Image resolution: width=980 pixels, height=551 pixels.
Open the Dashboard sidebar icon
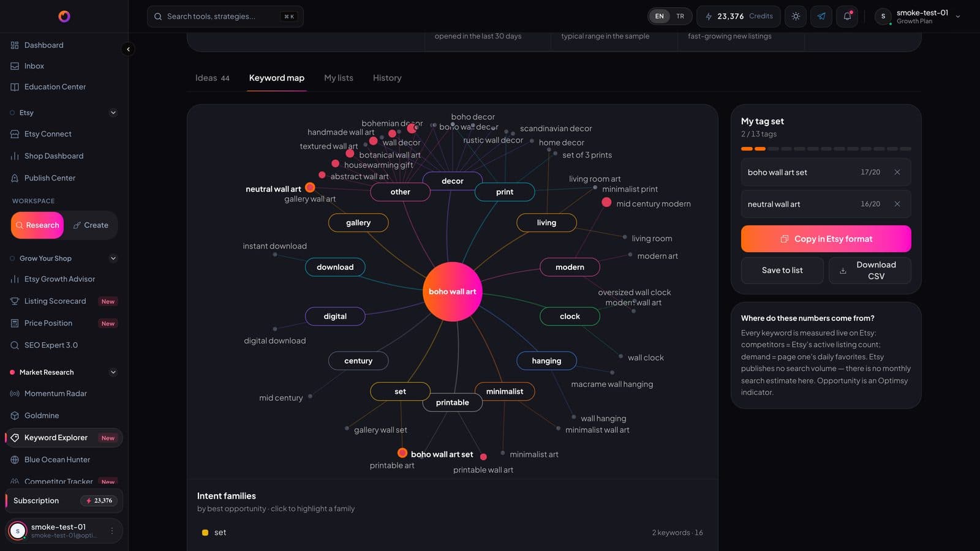[15, 45]
